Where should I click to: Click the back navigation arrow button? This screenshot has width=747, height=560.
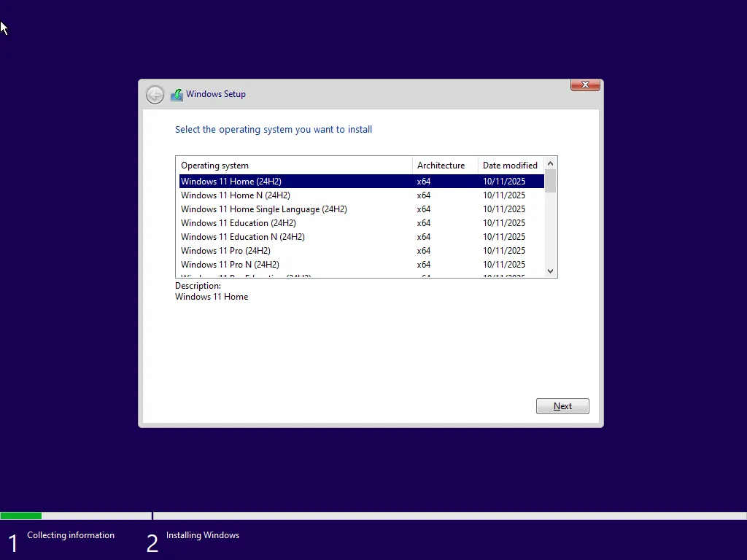[155, 94]
